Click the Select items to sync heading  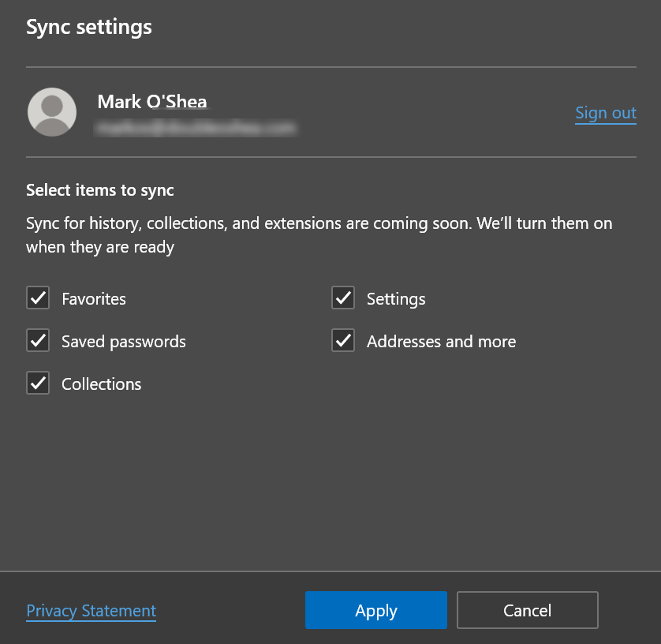click(100, 190)
